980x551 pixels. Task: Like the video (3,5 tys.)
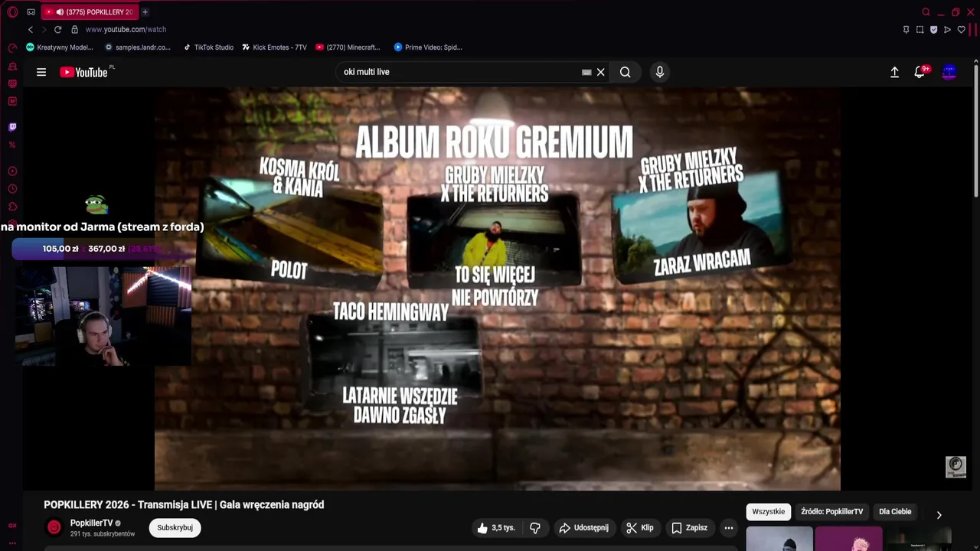point(495,527)
